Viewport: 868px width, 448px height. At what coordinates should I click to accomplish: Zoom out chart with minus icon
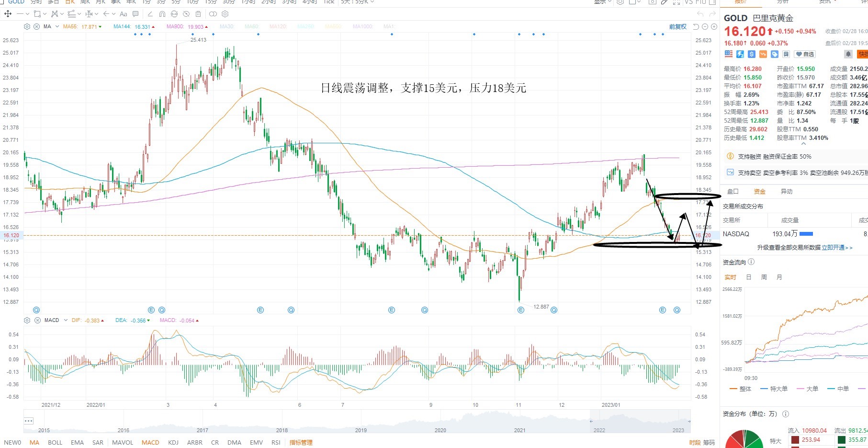pos(705,26)
